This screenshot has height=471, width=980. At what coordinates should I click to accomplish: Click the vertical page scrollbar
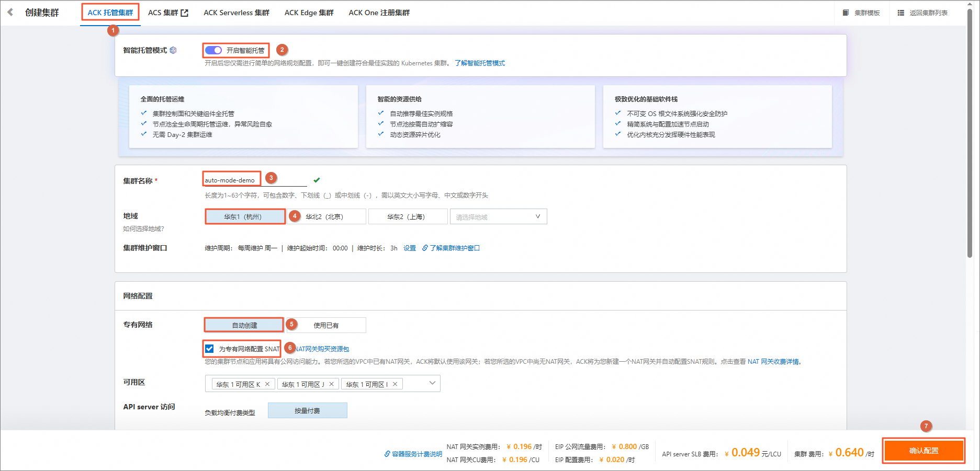(x=970, y=134)
